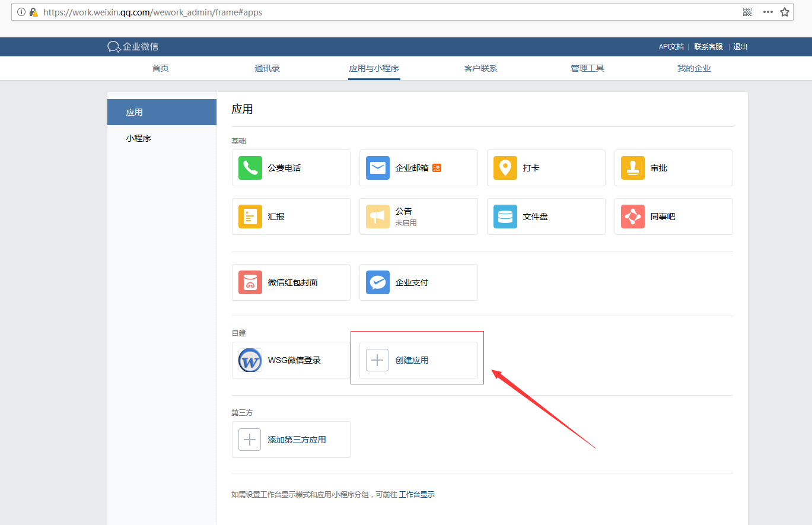Open the 管理工具 tab
Image resolution: width=812 pixels, height=525 pixels.
[587, 68]
